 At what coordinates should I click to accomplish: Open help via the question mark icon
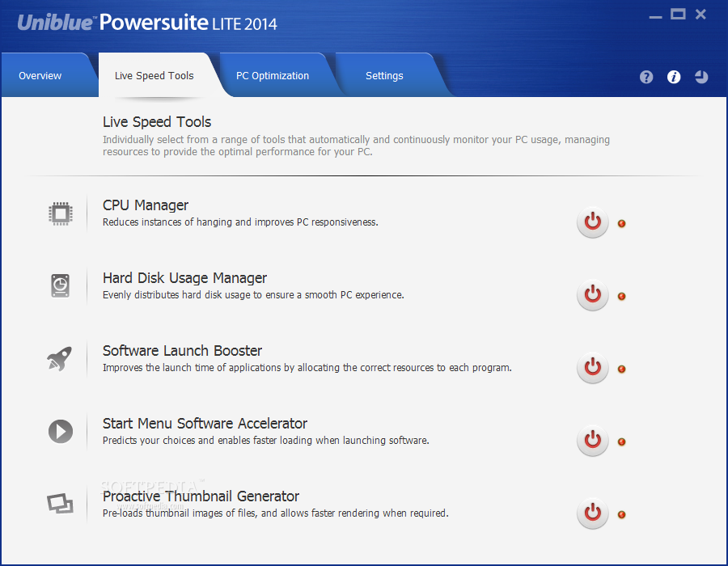pos(646,77)
